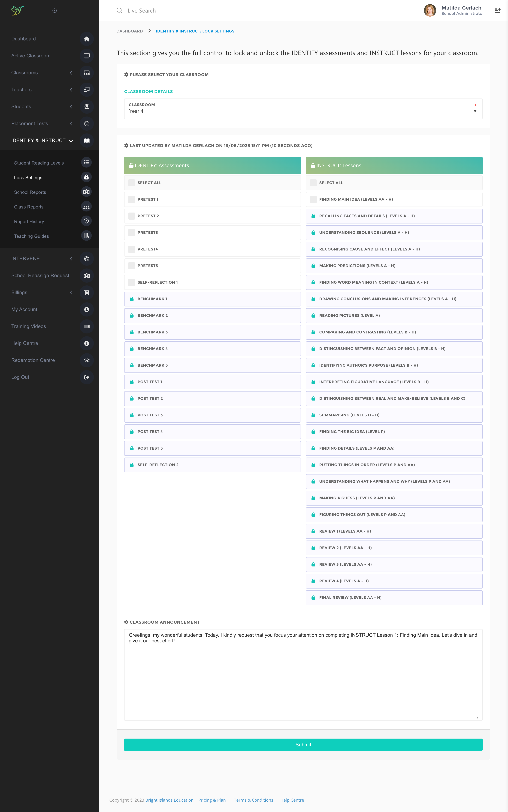The width and height of the screenshot is (508, 812).
Task: Click the Log Out exit icon
Action: click(87, 377)
